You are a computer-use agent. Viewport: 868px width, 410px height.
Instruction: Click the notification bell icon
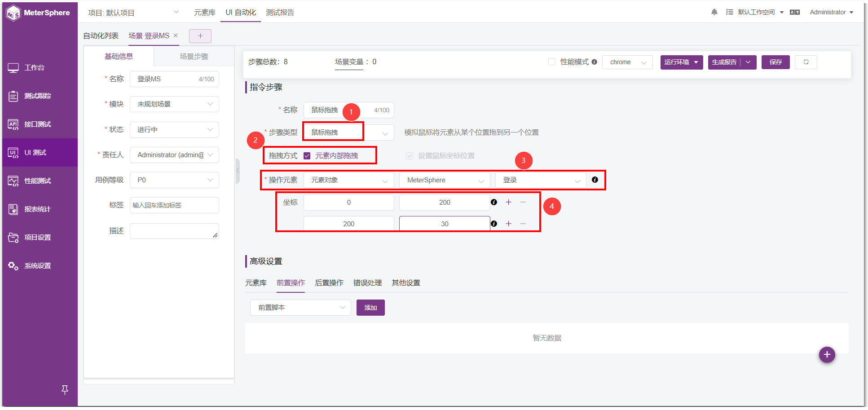714,12
